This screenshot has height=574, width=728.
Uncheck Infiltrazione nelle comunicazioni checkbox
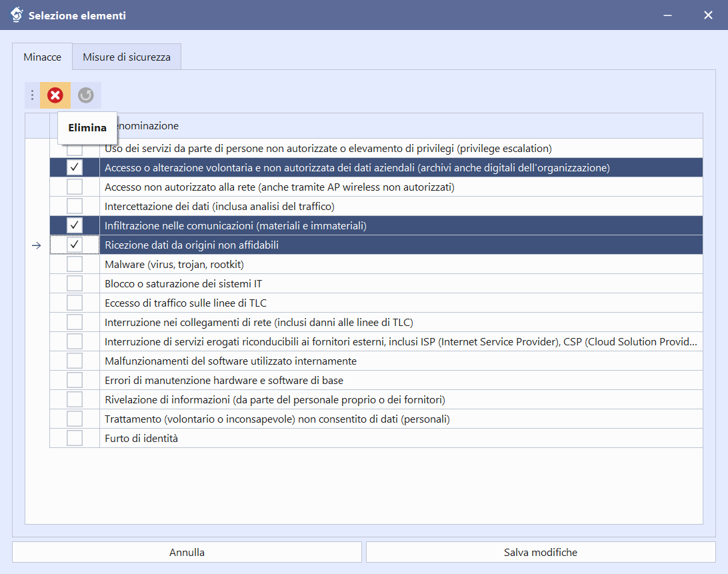tap(75, 225)
